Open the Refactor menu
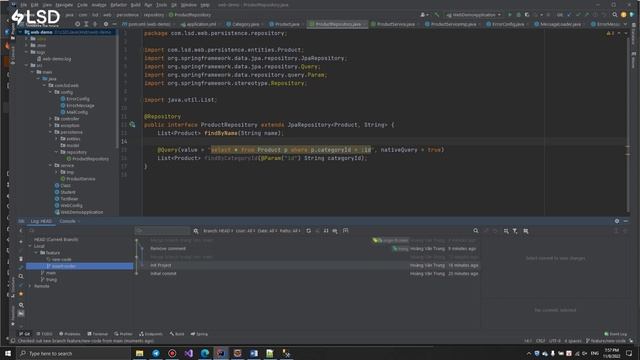Viewport: 640px width, 360px height. 118,5
